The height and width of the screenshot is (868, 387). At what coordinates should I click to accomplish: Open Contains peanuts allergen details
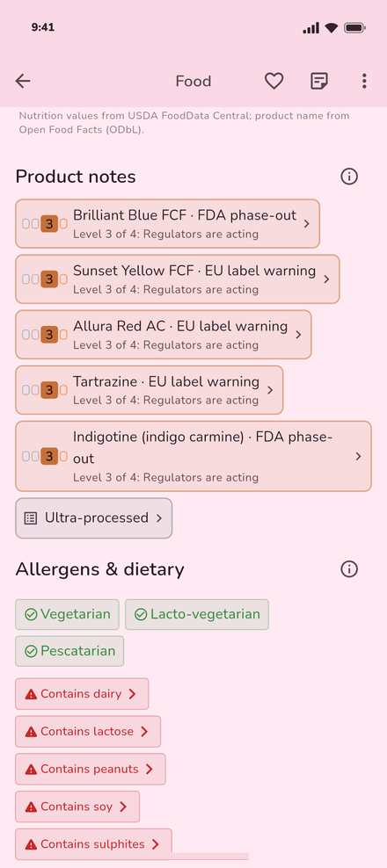pyautogui.click(x=91, y=769)
